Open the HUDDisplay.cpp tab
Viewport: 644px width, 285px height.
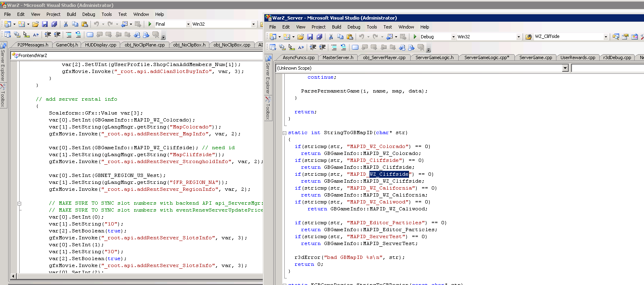(101, 45)
